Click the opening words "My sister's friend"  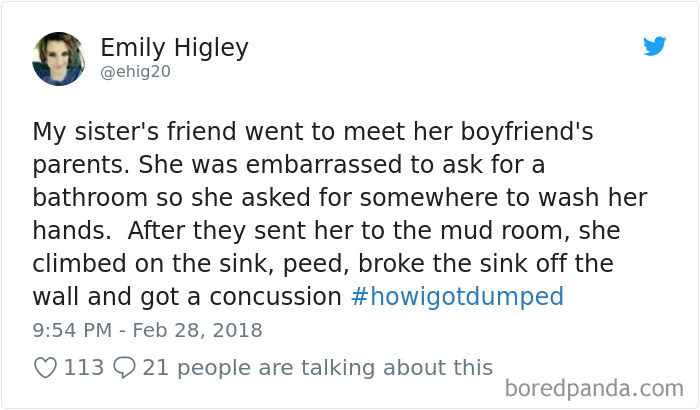pos(134,132)
